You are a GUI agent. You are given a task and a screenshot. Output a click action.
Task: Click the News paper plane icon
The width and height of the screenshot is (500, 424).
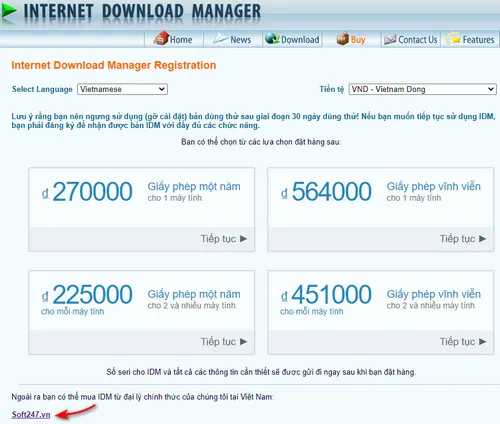tap(220, 38)
